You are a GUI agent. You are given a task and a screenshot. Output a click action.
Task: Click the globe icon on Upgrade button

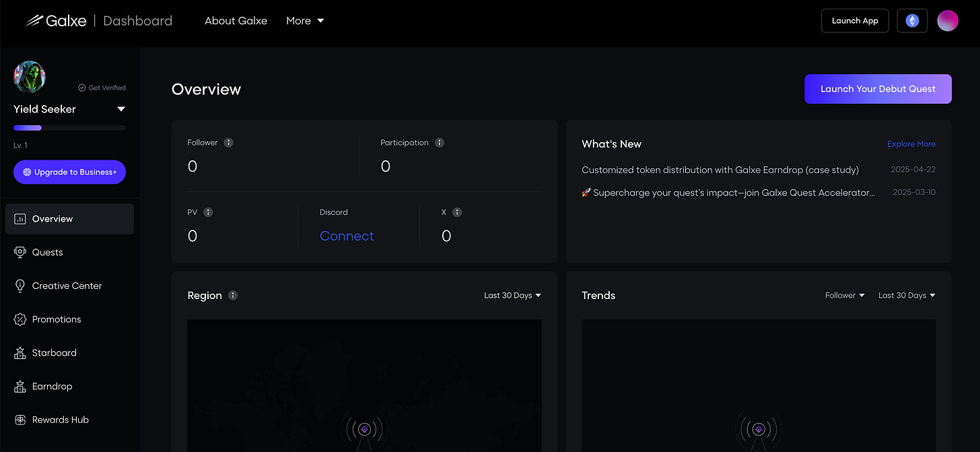27,172
